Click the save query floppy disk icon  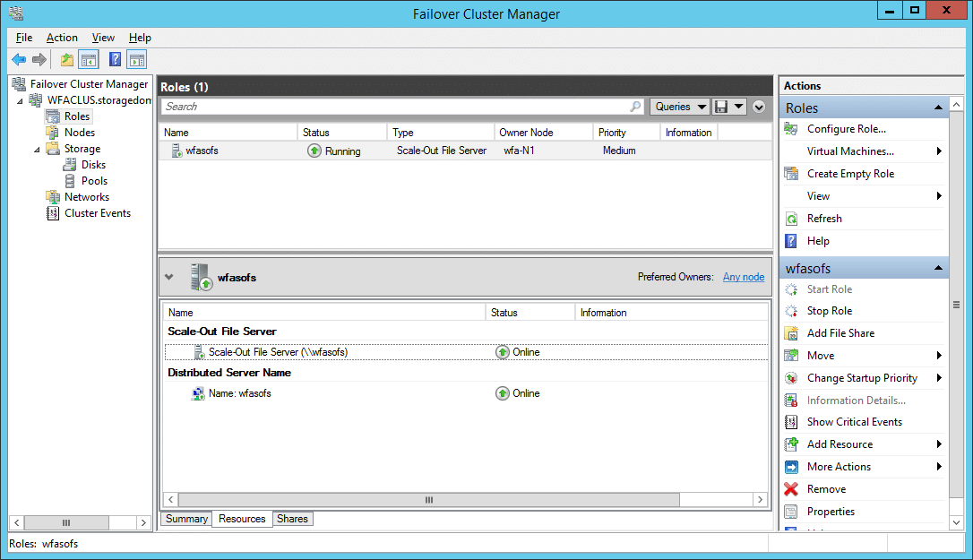click(x=721, y=107)
